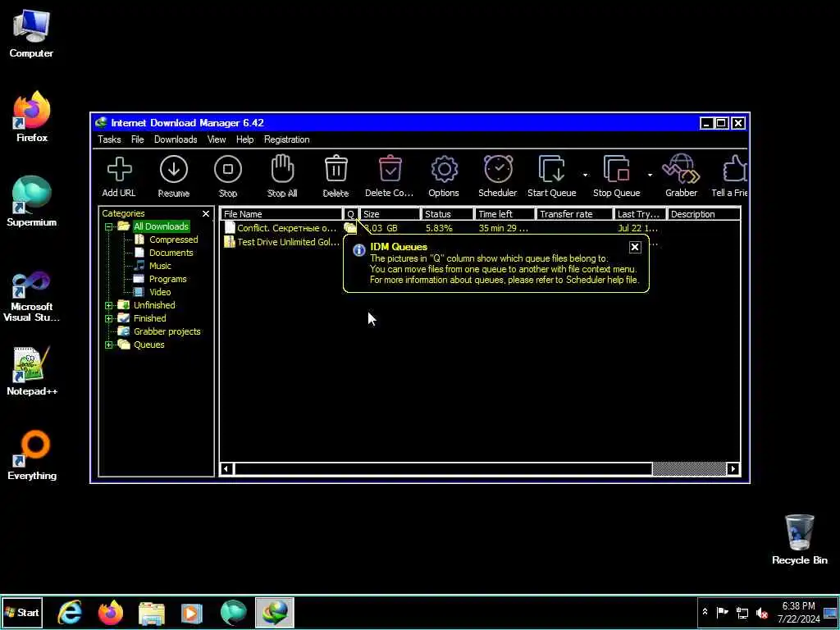Open the Stop Queue dropdown arrow
The width and height of the screenshot is (840, 630).
click(650, 176)
